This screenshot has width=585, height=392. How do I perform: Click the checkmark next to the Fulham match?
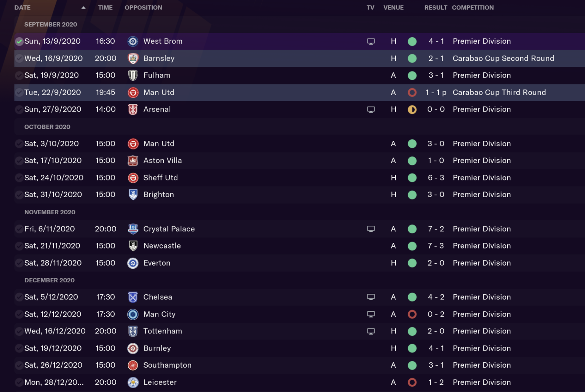pyautogui.click(x=19, y=75)
